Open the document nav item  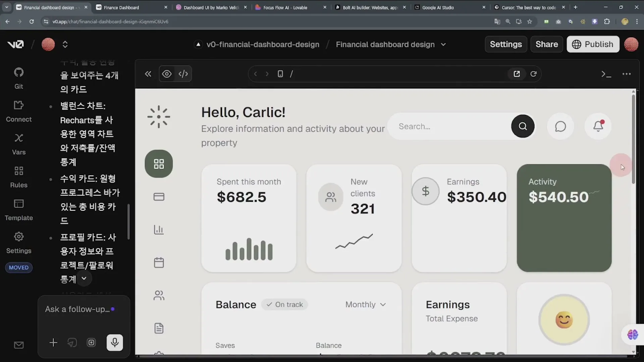[159, 328]
